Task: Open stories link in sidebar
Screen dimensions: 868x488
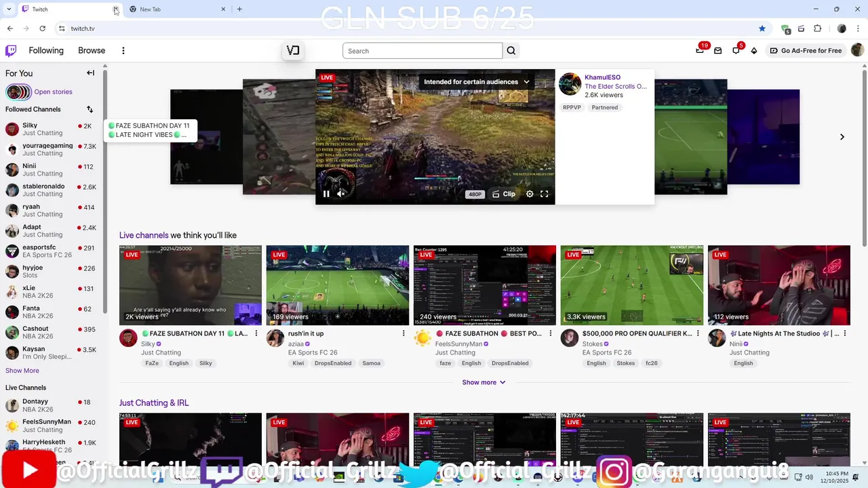Action: (53, 92)
